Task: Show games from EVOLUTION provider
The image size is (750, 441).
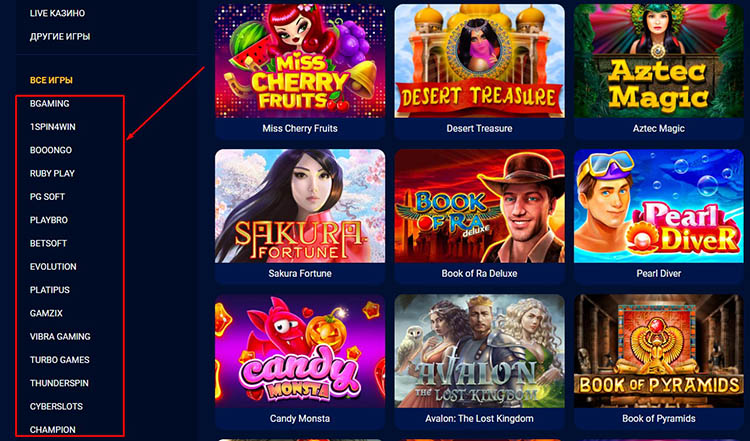Action: point(53,266)
